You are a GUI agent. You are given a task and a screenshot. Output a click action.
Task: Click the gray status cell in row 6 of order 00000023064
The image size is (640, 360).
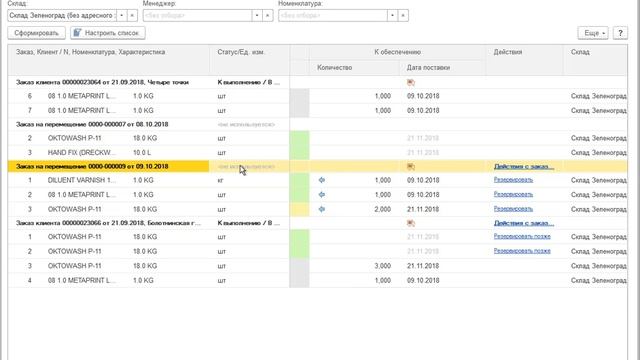tap(299, 96)
